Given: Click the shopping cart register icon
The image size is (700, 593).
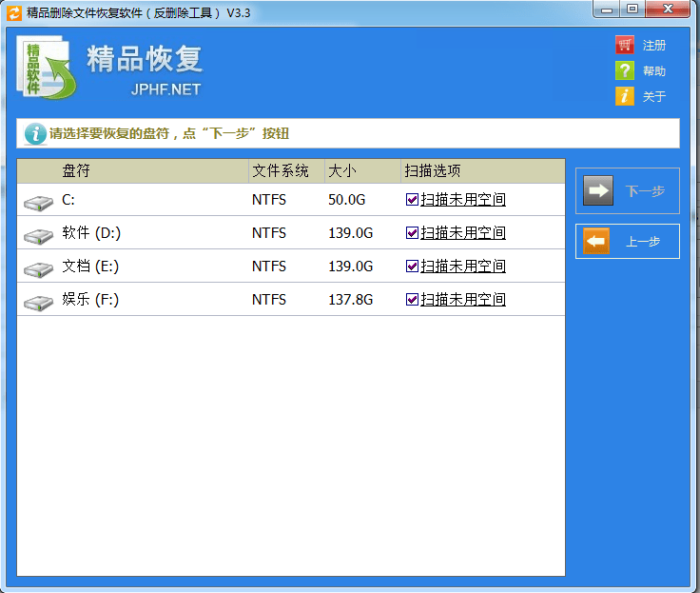Looking at the screenshot, I should [x=624, y=45].
